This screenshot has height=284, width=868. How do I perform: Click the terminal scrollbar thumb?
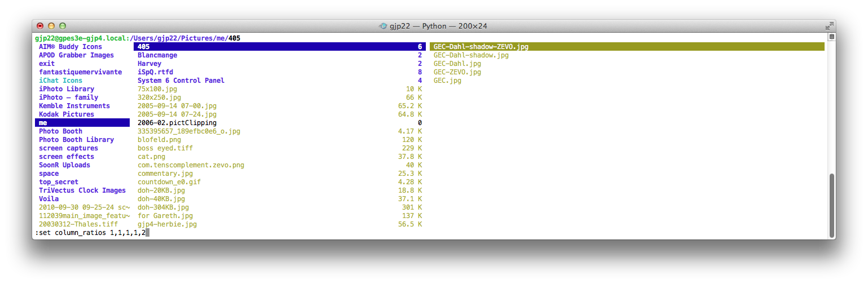[831, 205]
